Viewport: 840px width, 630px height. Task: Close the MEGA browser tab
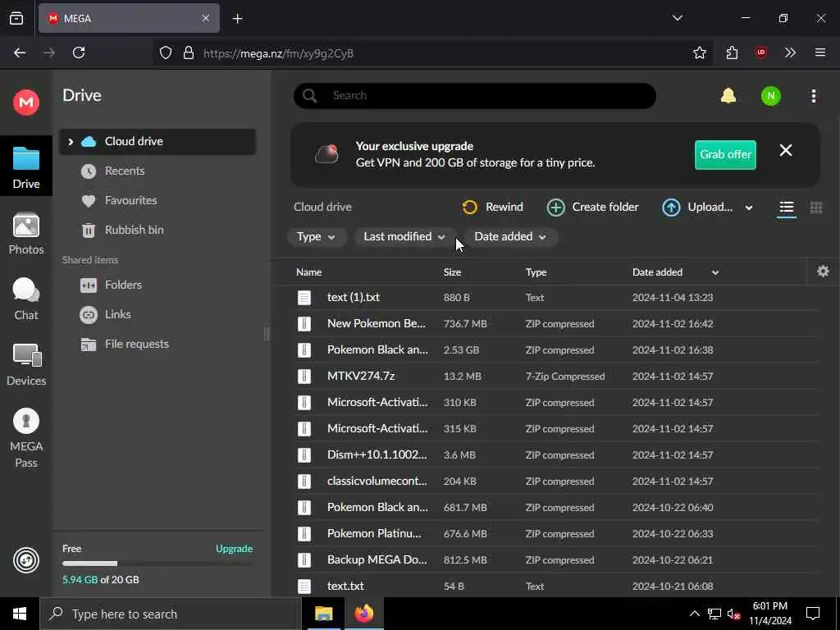point(205,18)
